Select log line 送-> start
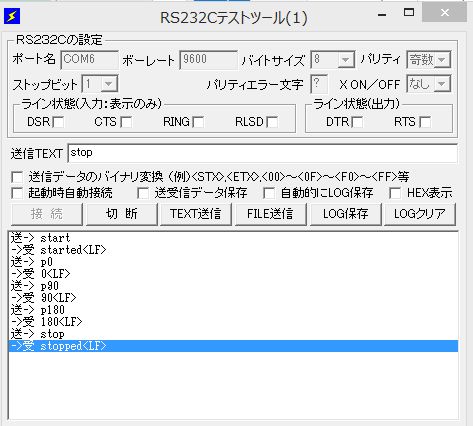The image size is (473, 426). (x=233, y=238)
